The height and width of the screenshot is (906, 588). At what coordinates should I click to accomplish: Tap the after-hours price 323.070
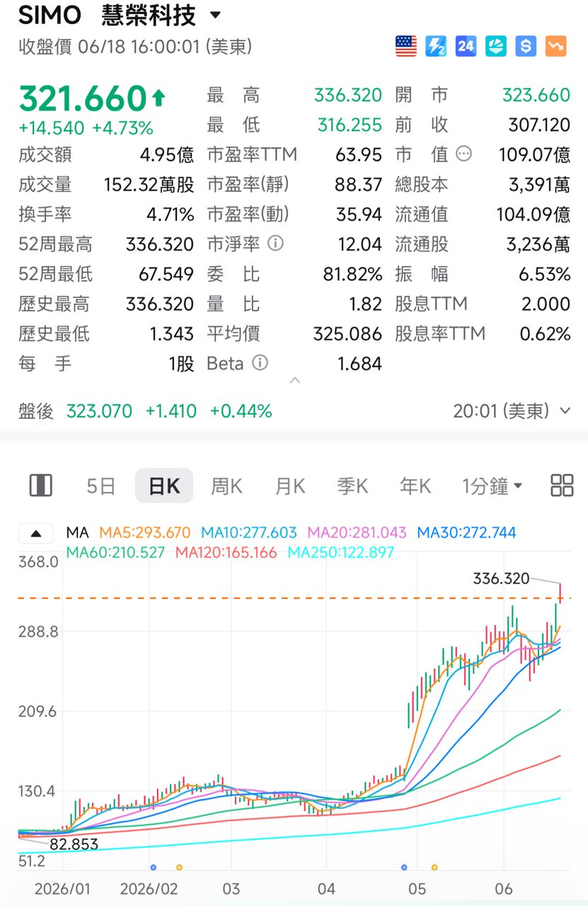(99, 411)
